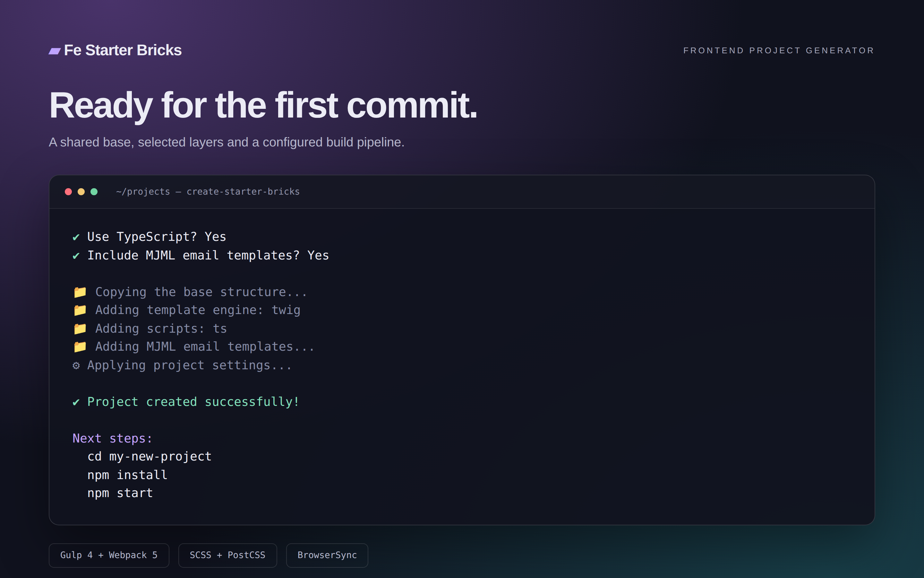Click the Frontend Project Generator label

coord(779,50)
